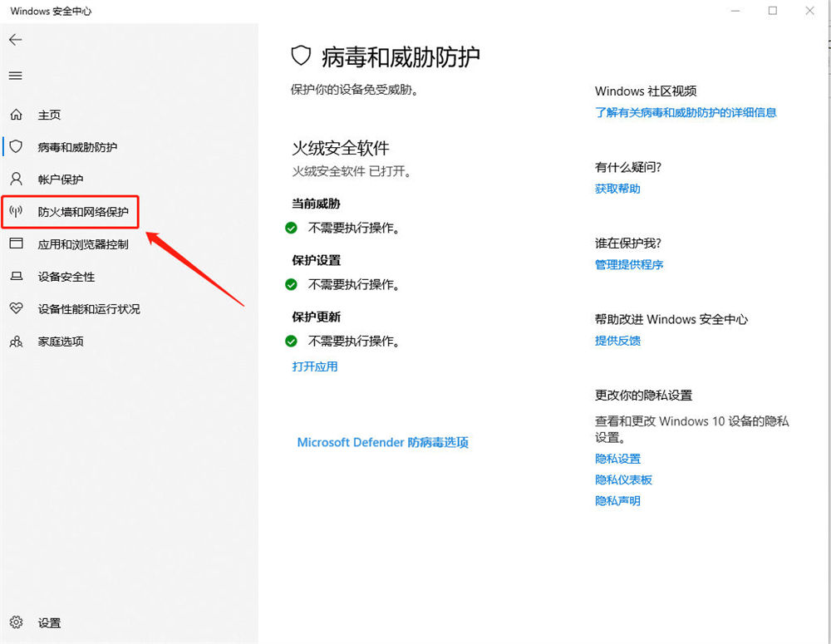Click the green check under 保护设置
Screen dimensions: 831x644
pos(291,285)
